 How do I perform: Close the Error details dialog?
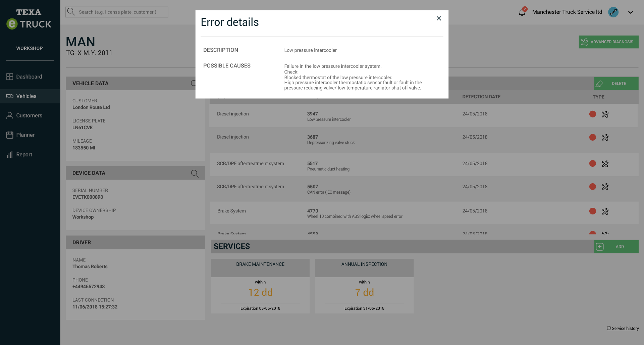[x=439, y=18]
